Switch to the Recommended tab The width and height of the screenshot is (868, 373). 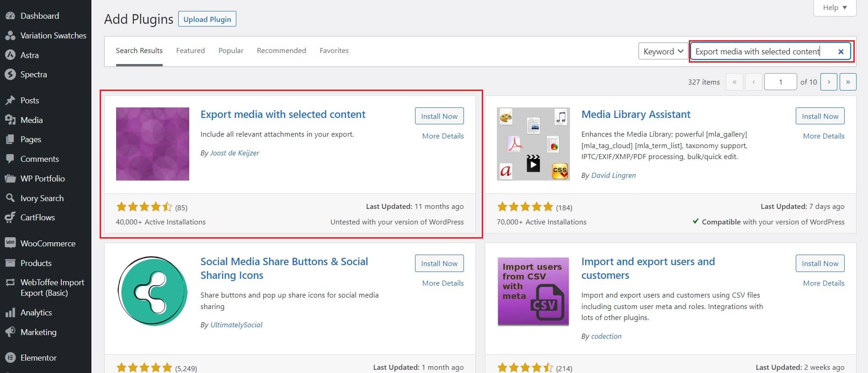click(282, 51)
